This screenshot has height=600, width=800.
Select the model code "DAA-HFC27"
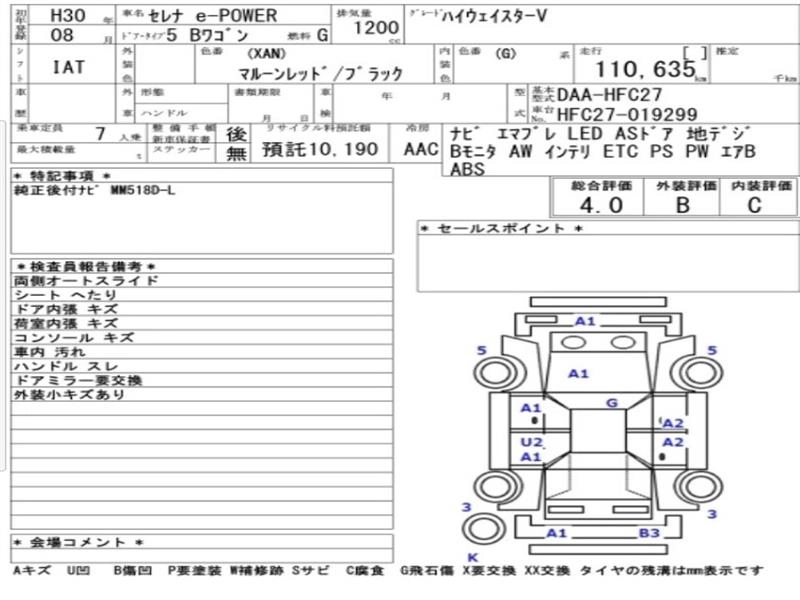pyautogui.click(x=609, y=94)
